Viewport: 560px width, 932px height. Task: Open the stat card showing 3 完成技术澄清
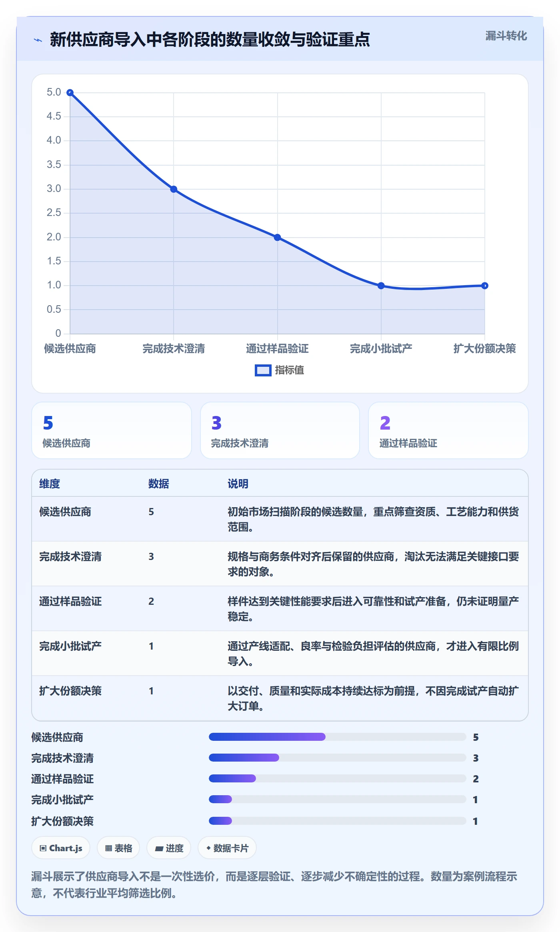coord(280,430)
